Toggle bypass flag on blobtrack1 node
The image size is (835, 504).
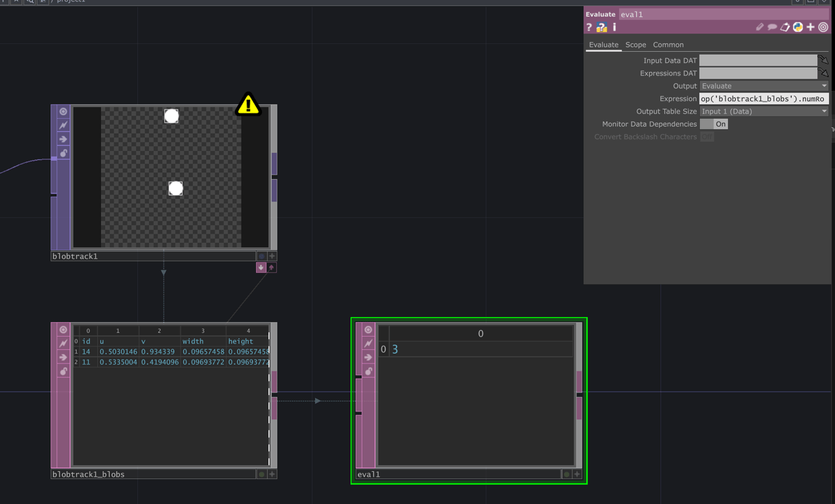[x=63, y=125]
